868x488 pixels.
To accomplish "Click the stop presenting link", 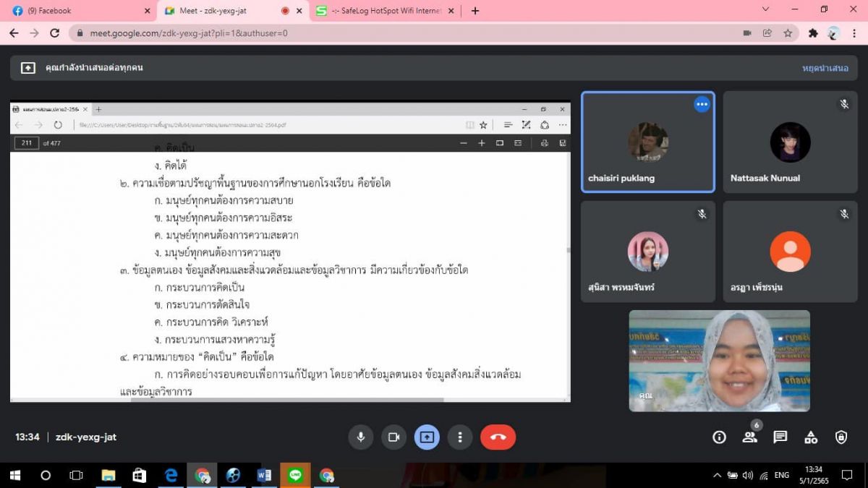I will click(825, 68).
